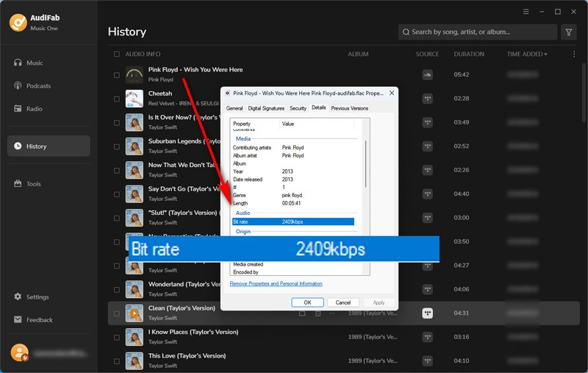Click the SOURCE column header

(427, 54)
